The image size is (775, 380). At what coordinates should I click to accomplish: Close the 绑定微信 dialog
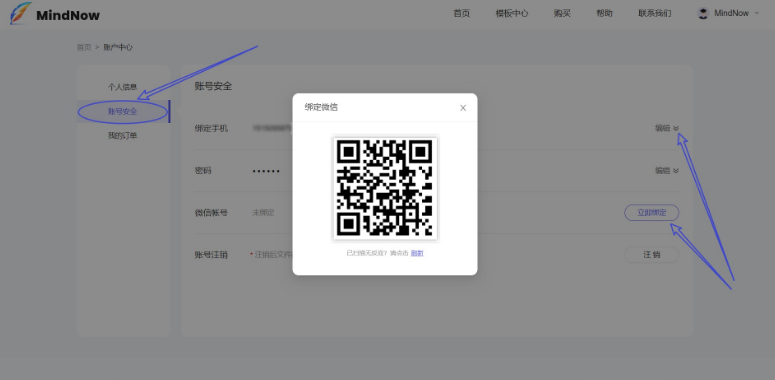point(463,108)
